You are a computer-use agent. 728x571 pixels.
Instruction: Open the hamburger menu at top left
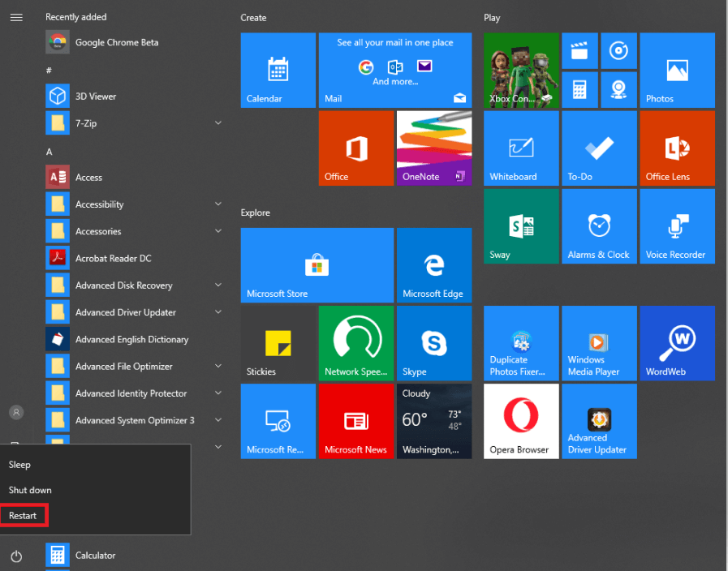point(16,16)
